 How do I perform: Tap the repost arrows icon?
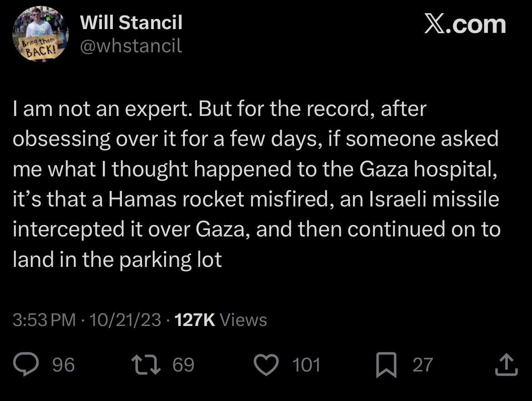(x=146, y=364)
